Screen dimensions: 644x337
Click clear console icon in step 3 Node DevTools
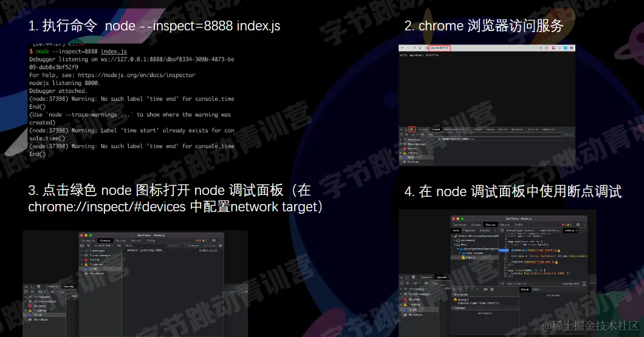coord(88,245)
